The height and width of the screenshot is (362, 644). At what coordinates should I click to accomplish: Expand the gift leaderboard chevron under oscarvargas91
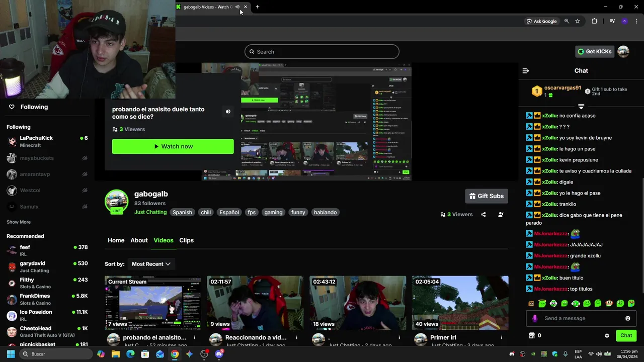click(x=581, y=107)
